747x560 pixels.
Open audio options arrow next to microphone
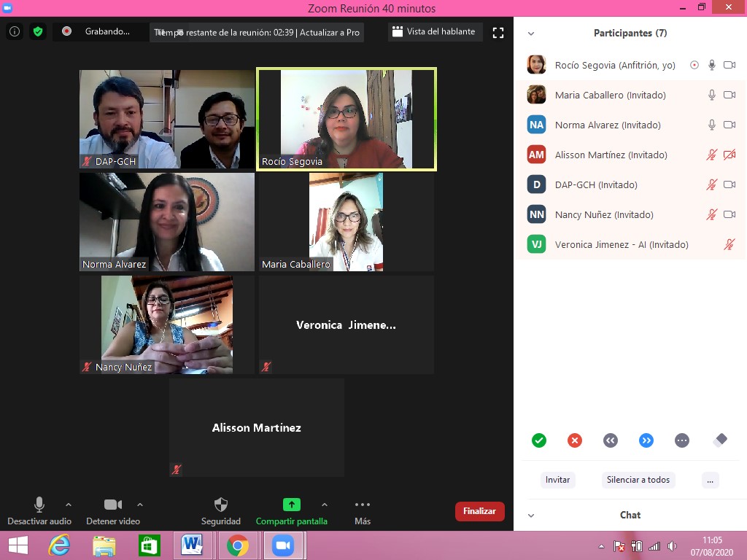[69, 505]
